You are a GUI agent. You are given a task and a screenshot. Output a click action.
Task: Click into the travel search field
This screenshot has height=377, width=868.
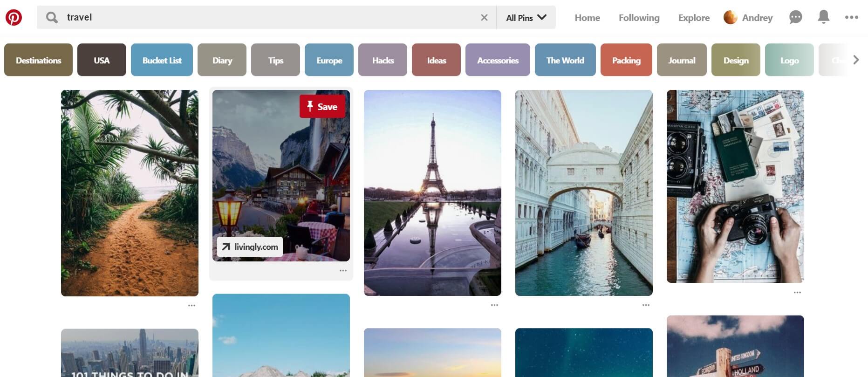point(270,18)
